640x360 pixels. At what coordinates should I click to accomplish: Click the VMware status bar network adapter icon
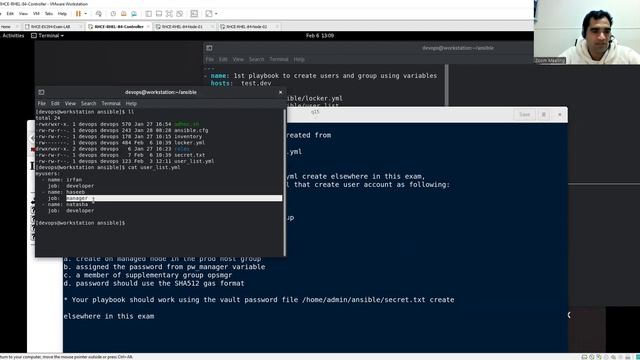pyautogui.click(x=599, y=357)
